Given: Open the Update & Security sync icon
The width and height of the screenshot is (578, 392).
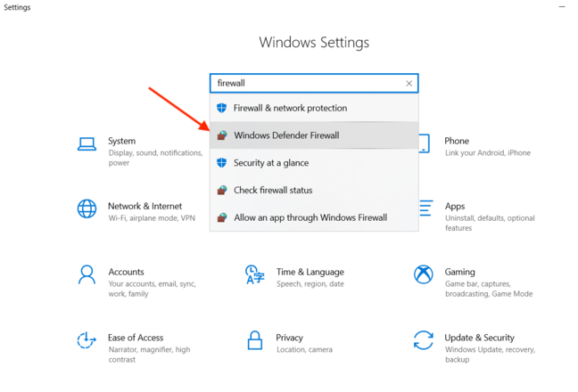Looking at the screenshot, I should (423, 340).
